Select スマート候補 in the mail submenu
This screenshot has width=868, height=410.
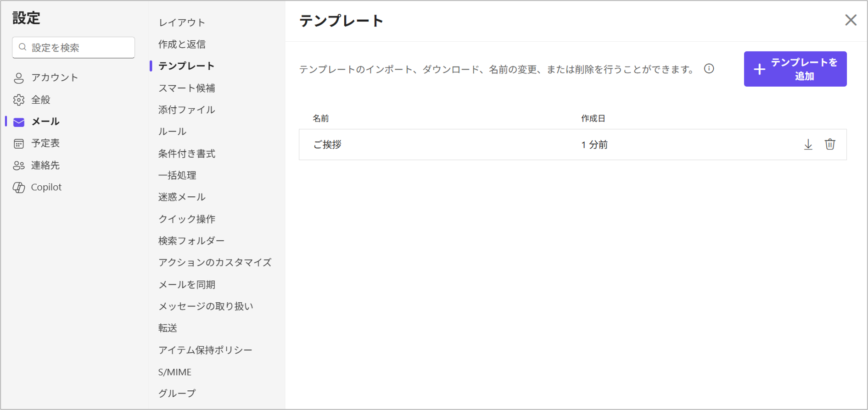(x=186, y=88)
